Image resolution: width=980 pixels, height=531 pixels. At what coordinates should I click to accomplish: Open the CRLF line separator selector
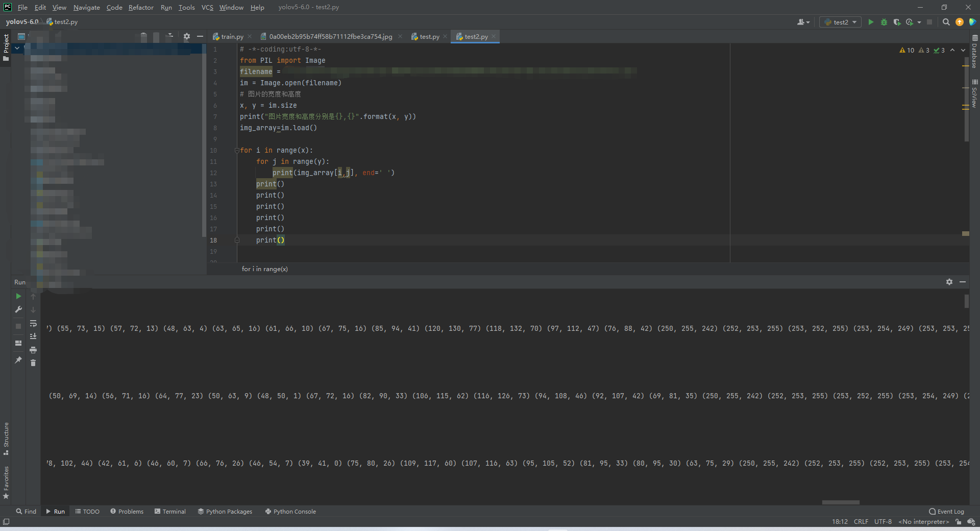861,522
